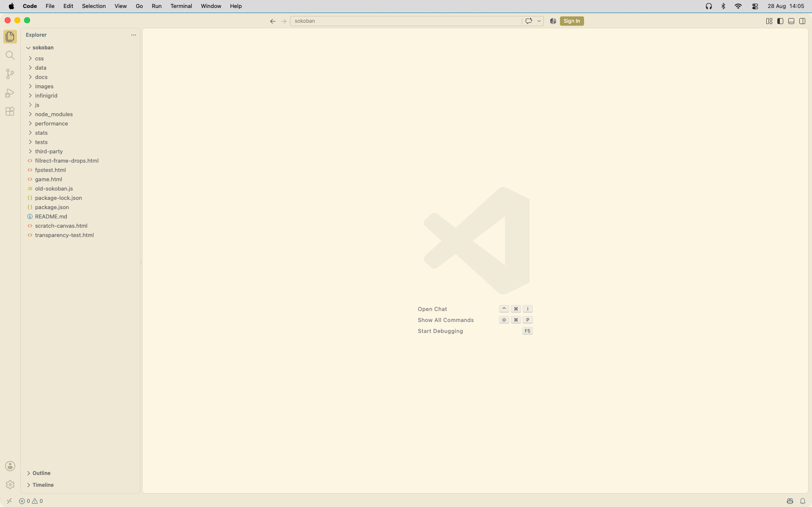
Task: Click the headphones icon in the macOS menu bar
Action: [x=709, y=6]
